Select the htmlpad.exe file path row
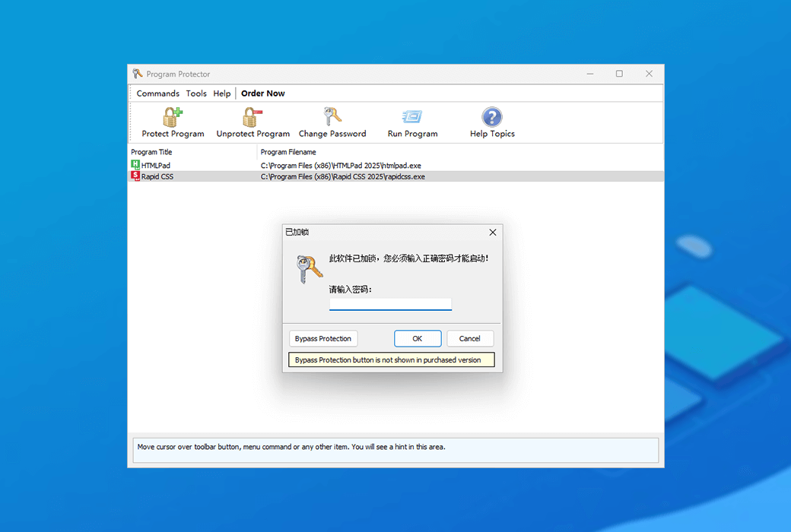 coord(341,165)
